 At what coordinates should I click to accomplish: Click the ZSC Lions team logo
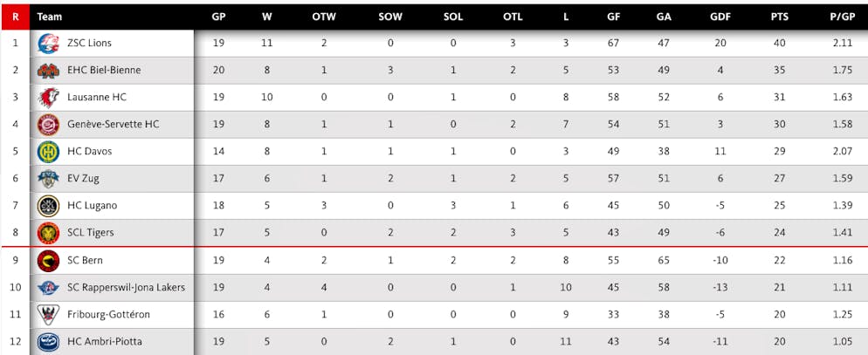[x=48, y=43]
